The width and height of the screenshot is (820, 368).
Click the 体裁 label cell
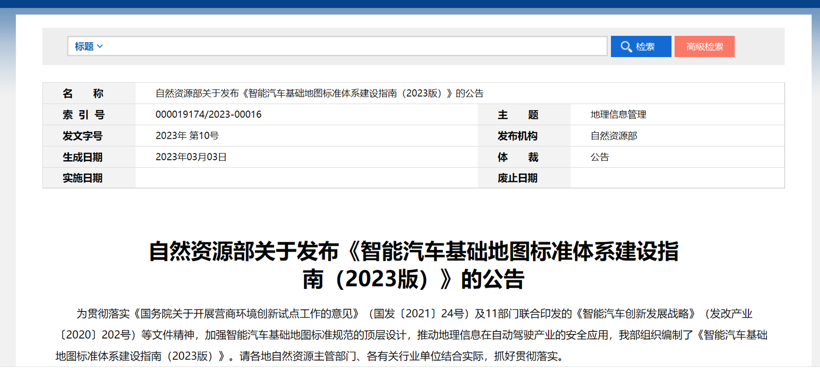(524, 157)
